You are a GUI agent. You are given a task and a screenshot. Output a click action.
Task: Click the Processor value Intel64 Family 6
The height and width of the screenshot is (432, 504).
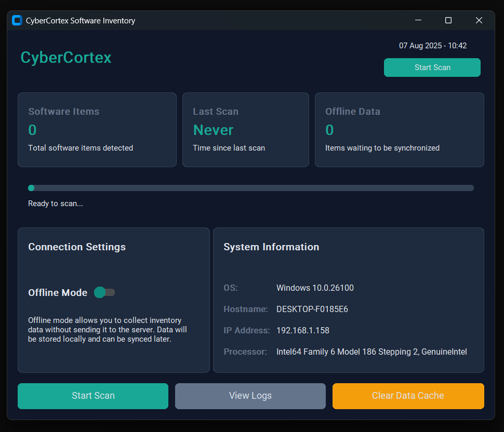pyautogui.click(x=372, y=352)
